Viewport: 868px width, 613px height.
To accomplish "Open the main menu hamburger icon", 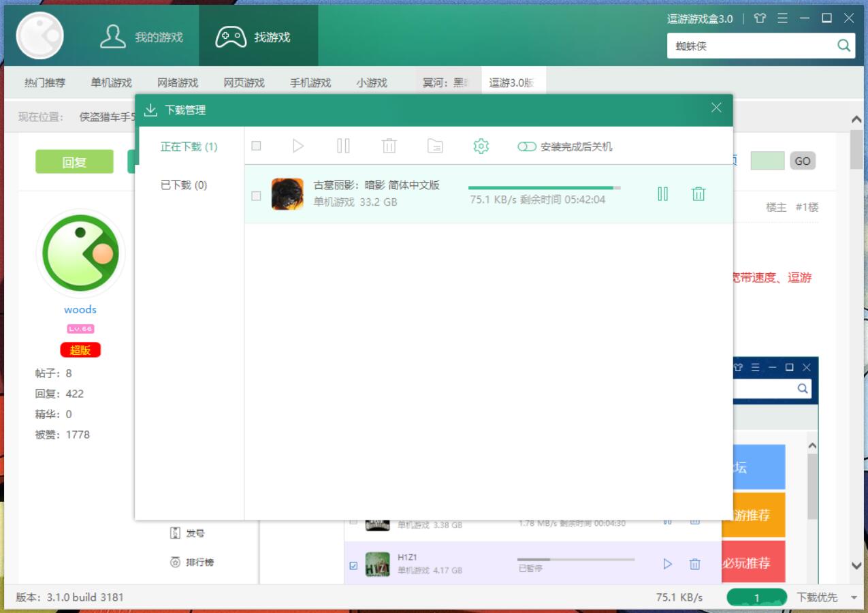I will [782, 18].
